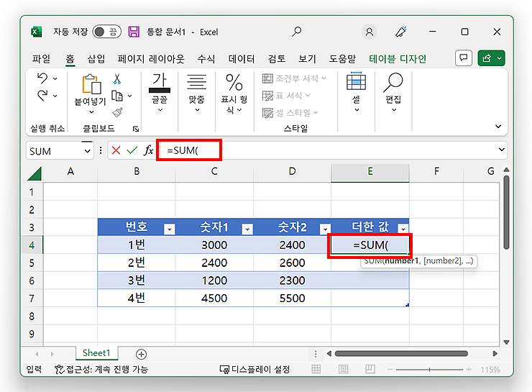Click the purple Save disk icon

pos(134,32)
